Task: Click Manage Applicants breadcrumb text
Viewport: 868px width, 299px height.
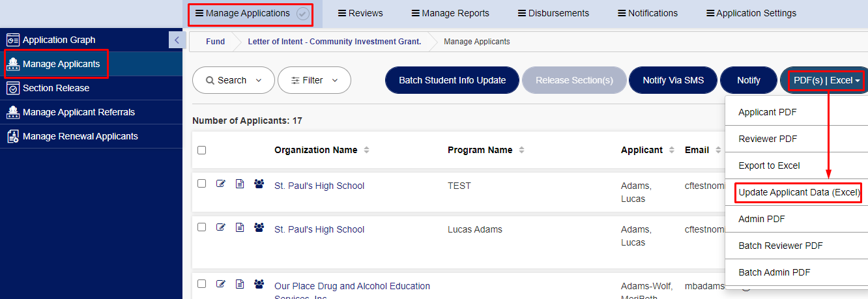Action: click(x=477, y=41)
